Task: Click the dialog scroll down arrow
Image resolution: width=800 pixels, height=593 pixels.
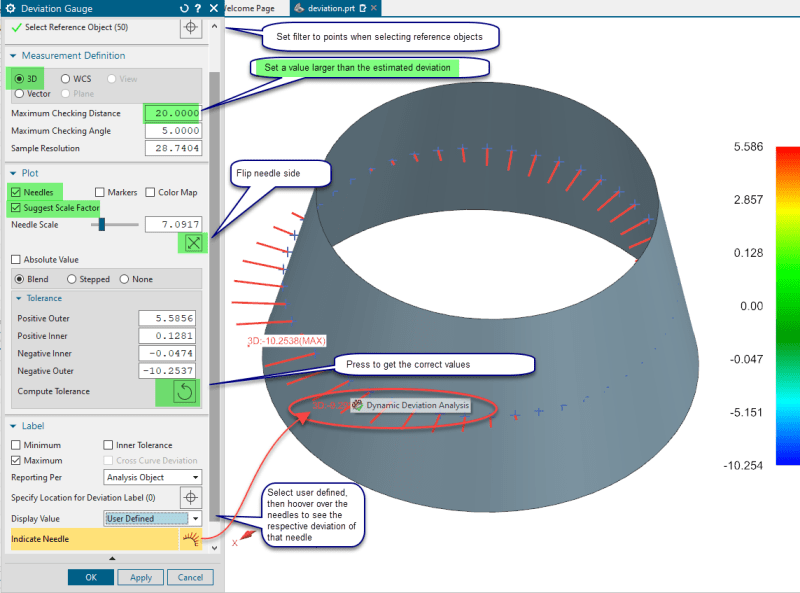Action: pyautogui.click(x=214, y=548)
